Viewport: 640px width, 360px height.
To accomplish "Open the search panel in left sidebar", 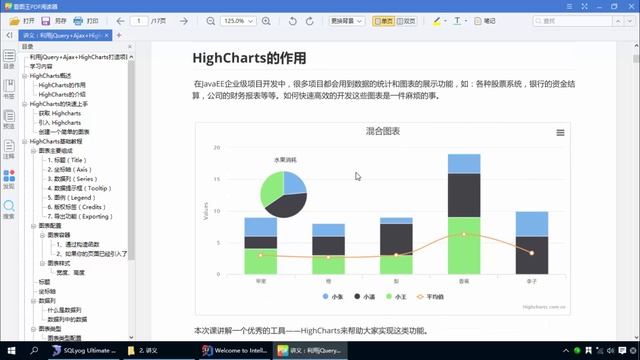I will click(9, 209).
